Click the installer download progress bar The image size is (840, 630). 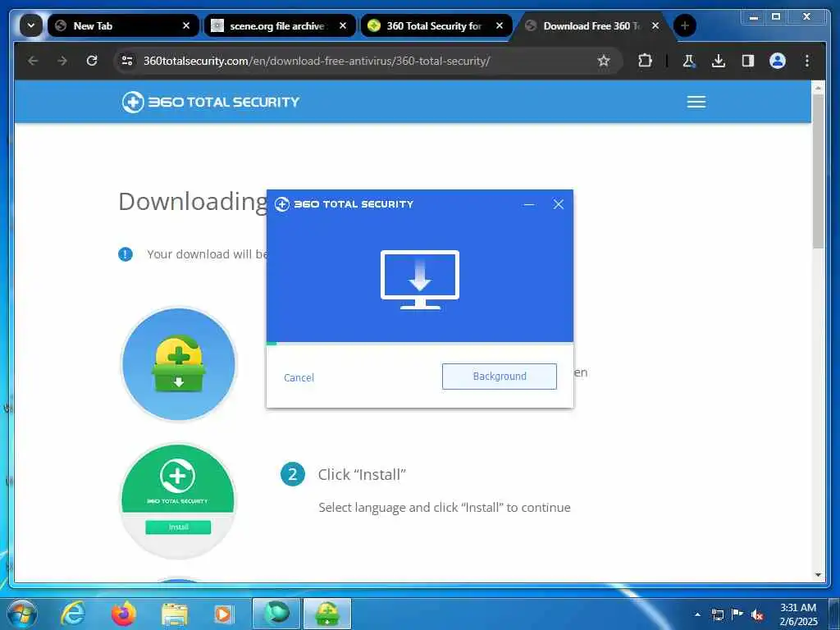coord(420,344)
